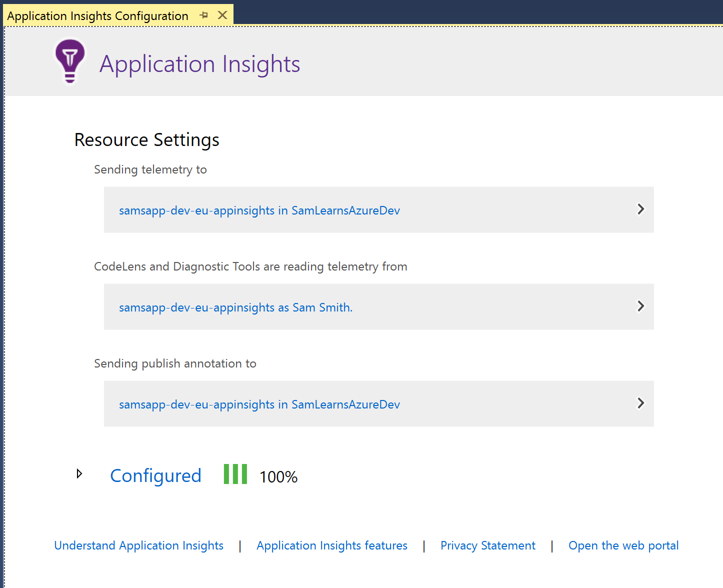Expand the Configured section triangle
This screenshot has width=723, height=588.
click(x=79, y=474)
